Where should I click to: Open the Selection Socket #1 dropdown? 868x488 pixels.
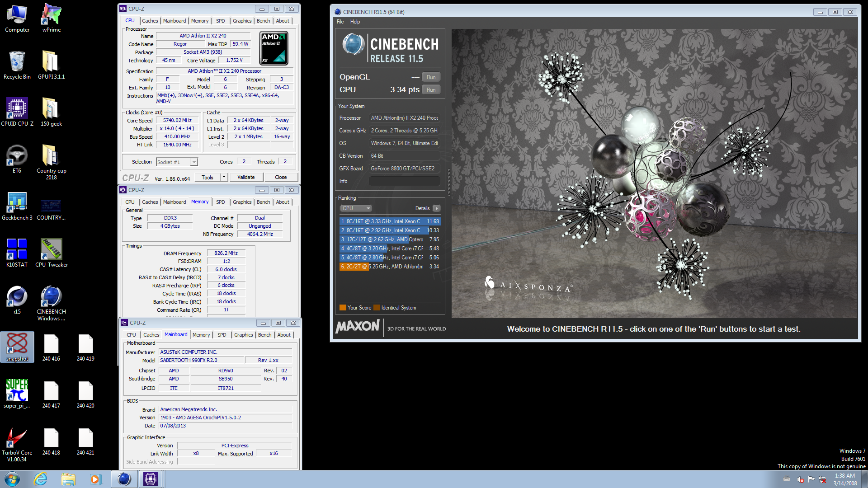[x=177, y=162]
